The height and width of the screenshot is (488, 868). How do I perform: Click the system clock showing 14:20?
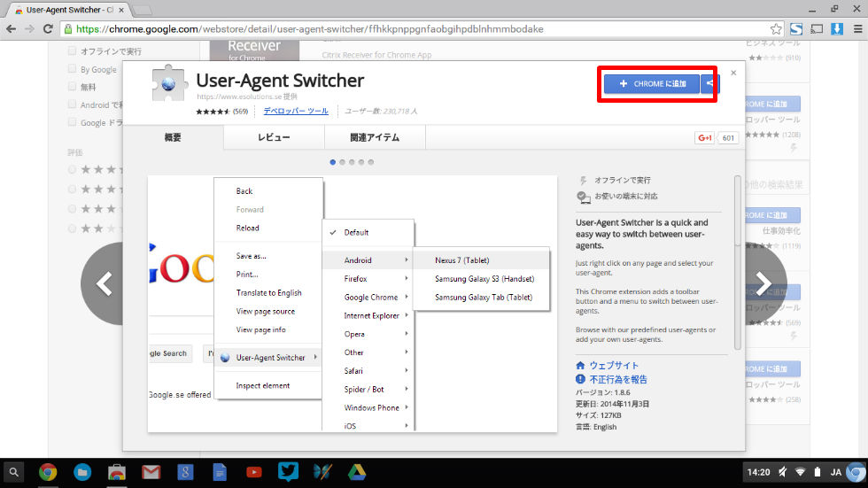[x=758, y=473]
